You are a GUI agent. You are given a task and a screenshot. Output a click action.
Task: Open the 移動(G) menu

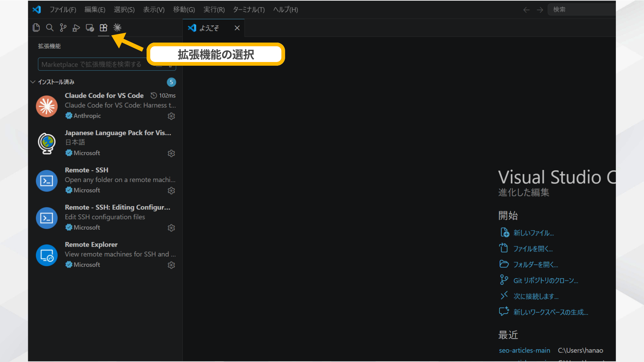[184, 10]
